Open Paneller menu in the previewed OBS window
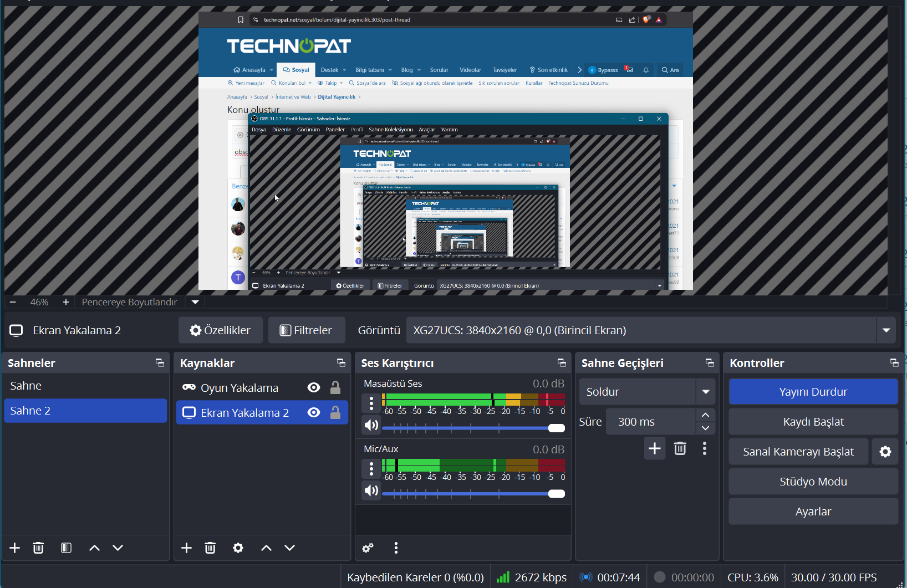The height and width of the screenshot is (588, 907). pos(335,130)
